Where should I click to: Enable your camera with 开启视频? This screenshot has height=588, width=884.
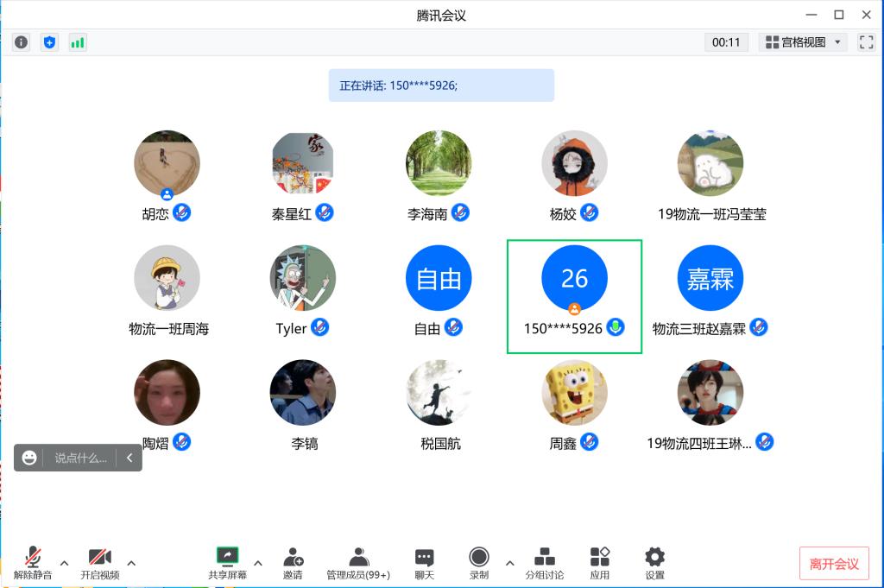[x=99, y=561]
